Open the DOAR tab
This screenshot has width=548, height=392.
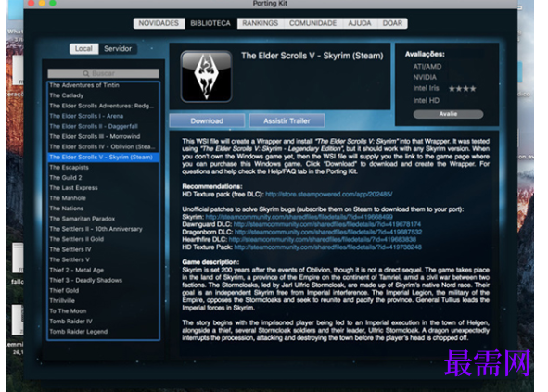click(392, 23)
